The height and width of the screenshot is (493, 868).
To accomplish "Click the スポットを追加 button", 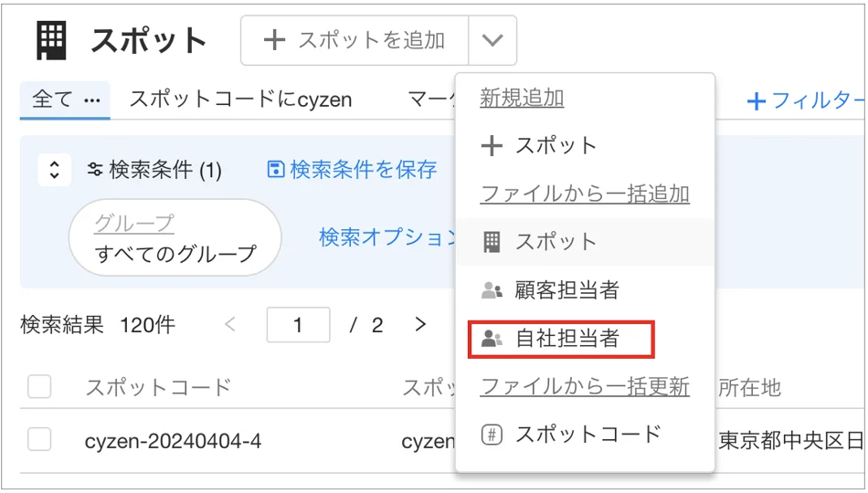I will [x=355, y=40].
